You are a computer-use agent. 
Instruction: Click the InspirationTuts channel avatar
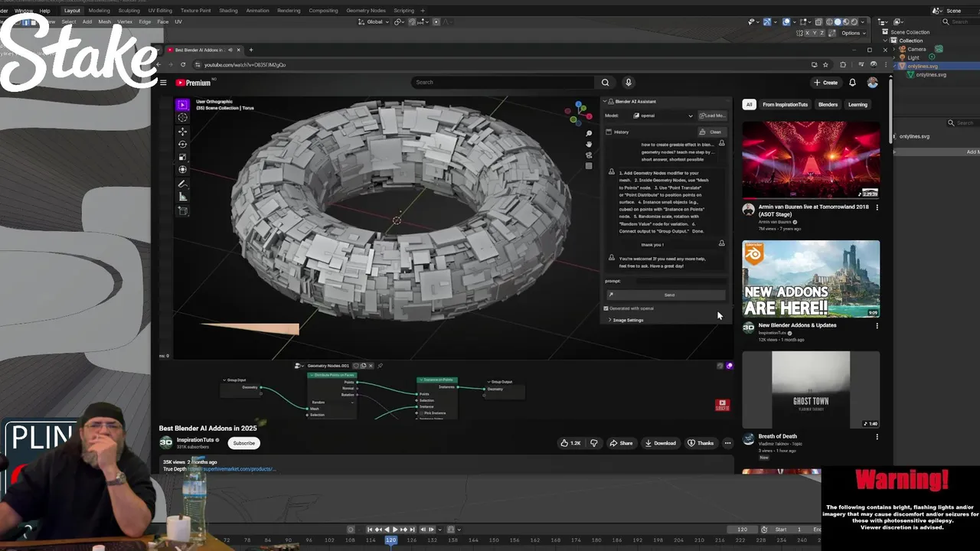coord(165,442)
